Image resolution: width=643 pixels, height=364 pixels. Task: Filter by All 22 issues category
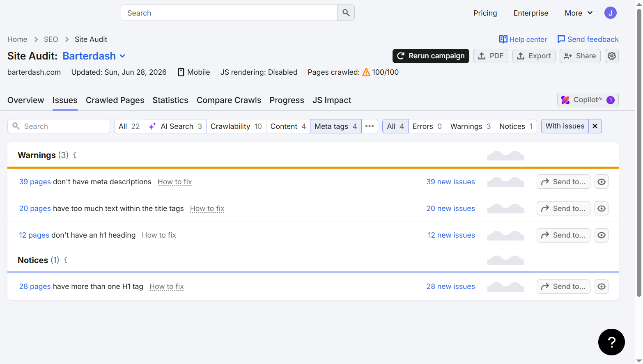(129, 126)
